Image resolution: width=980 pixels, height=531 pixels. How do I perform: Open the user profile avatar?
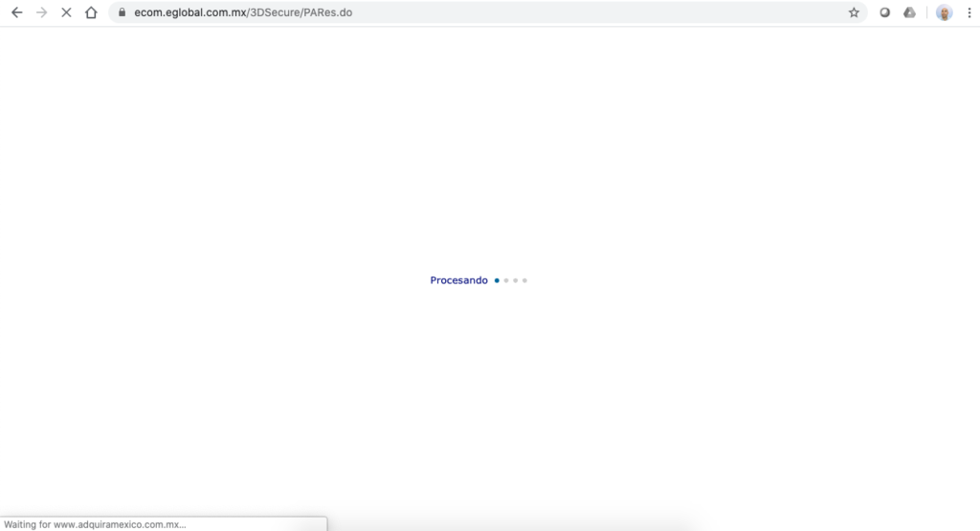[944, 12]
